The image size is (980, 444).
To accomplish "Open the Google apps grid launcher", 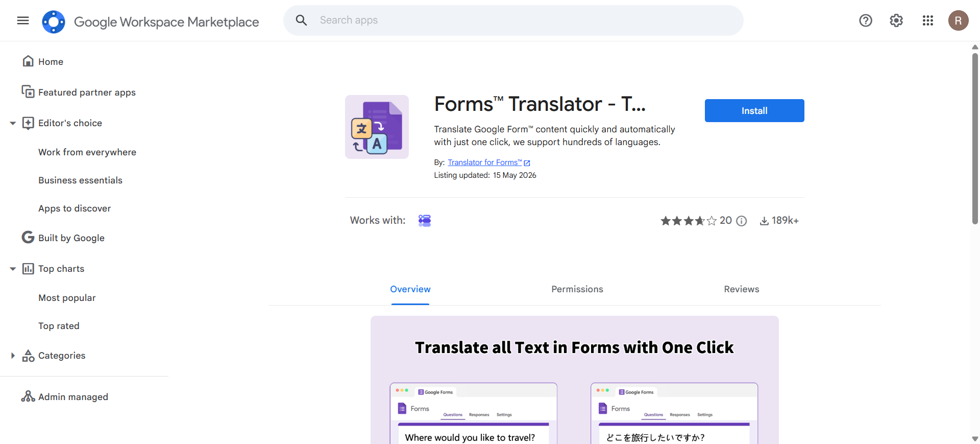I will [x=928, y=20].
